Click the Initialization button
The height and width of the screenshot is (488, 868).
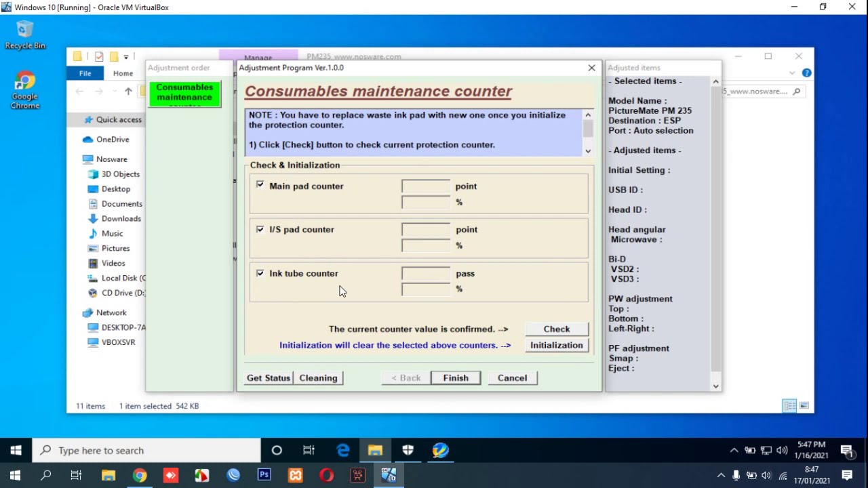[557, 345]
